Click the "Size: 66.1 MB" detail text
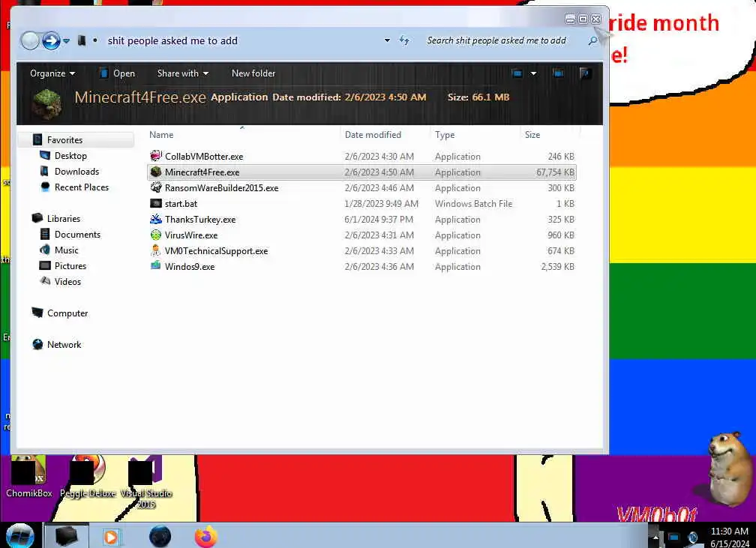The image size is (756, 548). [x=478, y=97]
